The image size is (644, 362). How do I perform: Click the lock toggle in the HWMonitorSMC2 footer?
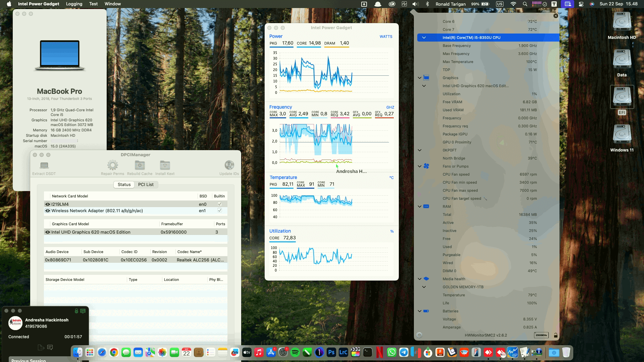[x=556, y=335]
